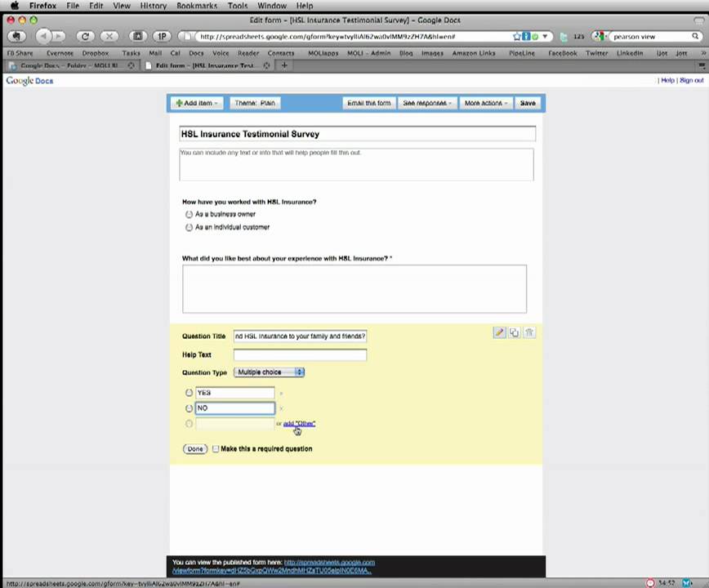Open the History menu
The height and width of the screenshot is (588, 709).
(x=154, y=6)
